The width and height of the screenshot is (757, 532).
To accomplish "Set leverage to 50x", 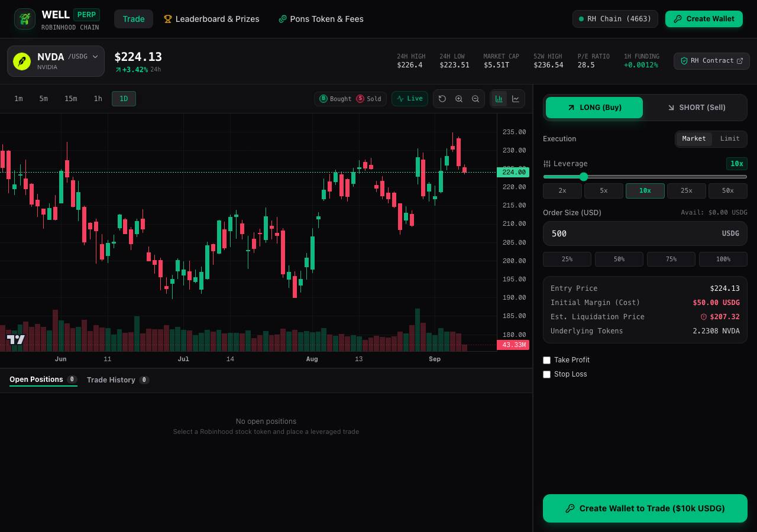I will pos(728,190).
